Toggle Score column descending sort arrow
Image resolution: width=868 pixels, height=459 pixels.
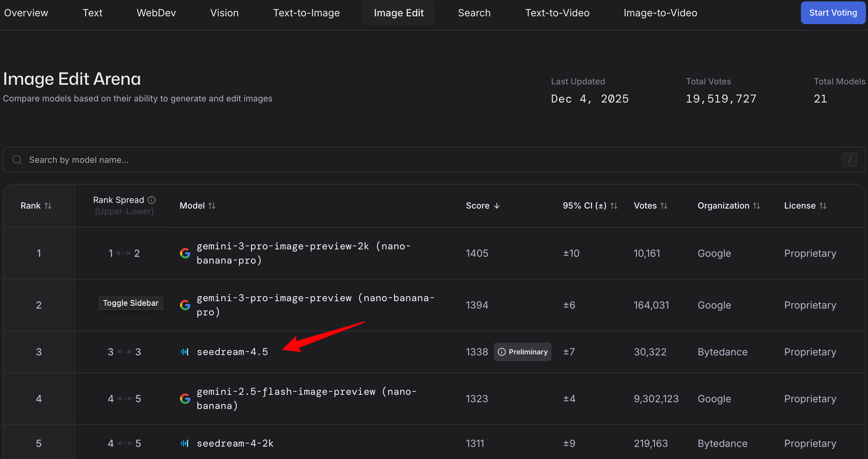pos(497,206)
